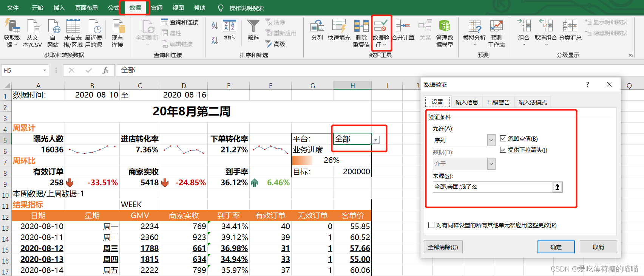Switch to 出错警告 dialog tab

498,102
